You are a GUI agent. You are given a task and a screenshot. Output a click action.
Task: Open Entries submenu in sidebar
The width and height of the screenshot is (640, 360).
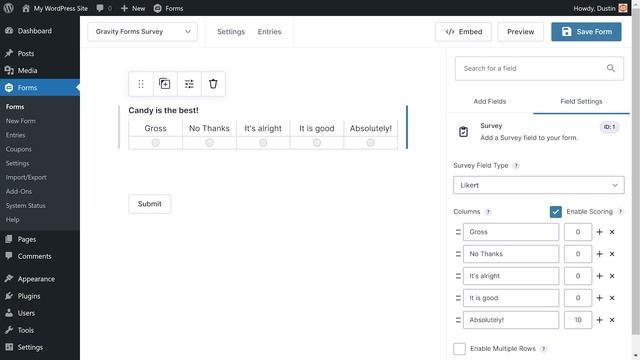[16, 135]
